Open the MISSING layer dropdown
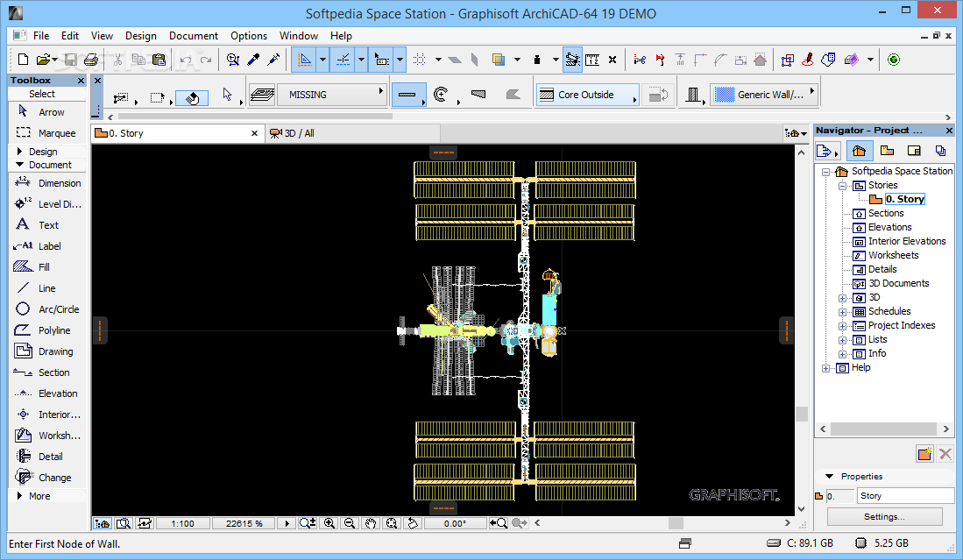Image resolution: width=963 pixels, height=560 pixels. tap(331, 95)
